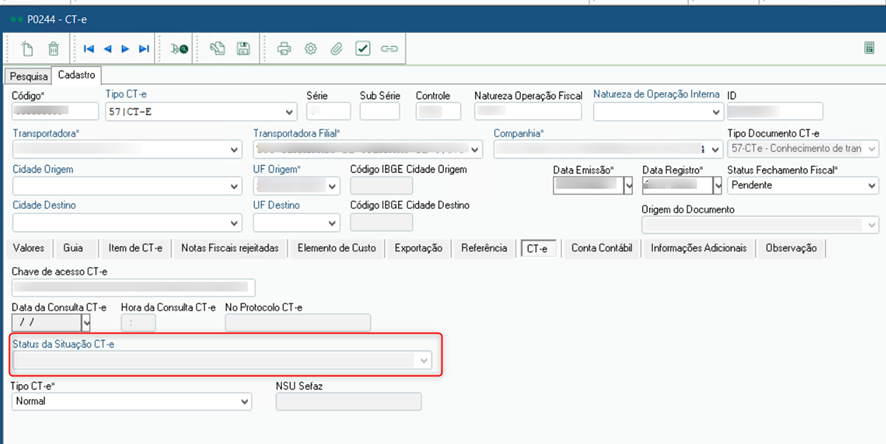Open the Item de CT-e tab
This screenshot has height=444, width=886.
click(x=135, y=248)
